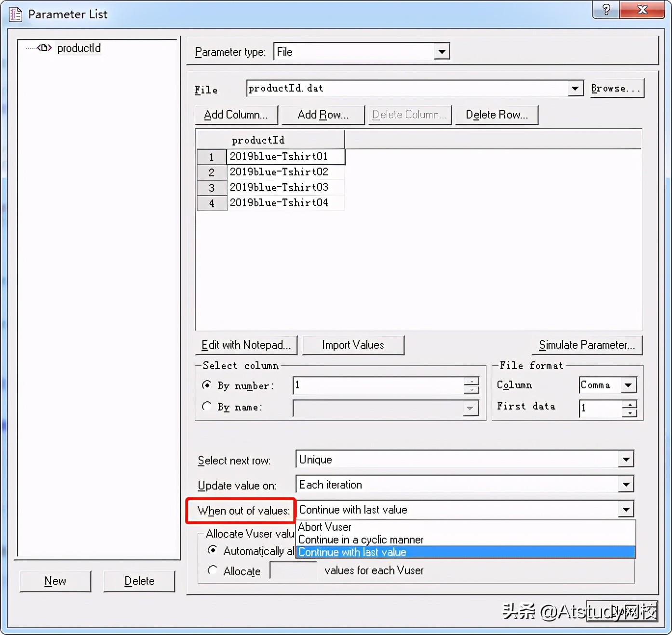672x635 pixels.
Task: Click the disabled Delete Column... button
Action: click(x=410, y=115)
